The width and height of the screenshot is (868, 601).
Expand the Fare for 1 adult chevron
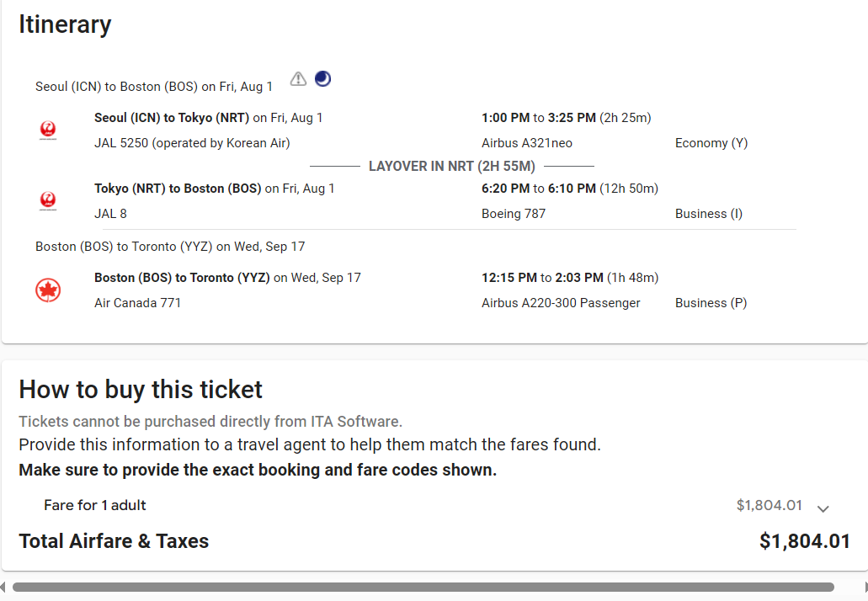(x=823, y=508)
